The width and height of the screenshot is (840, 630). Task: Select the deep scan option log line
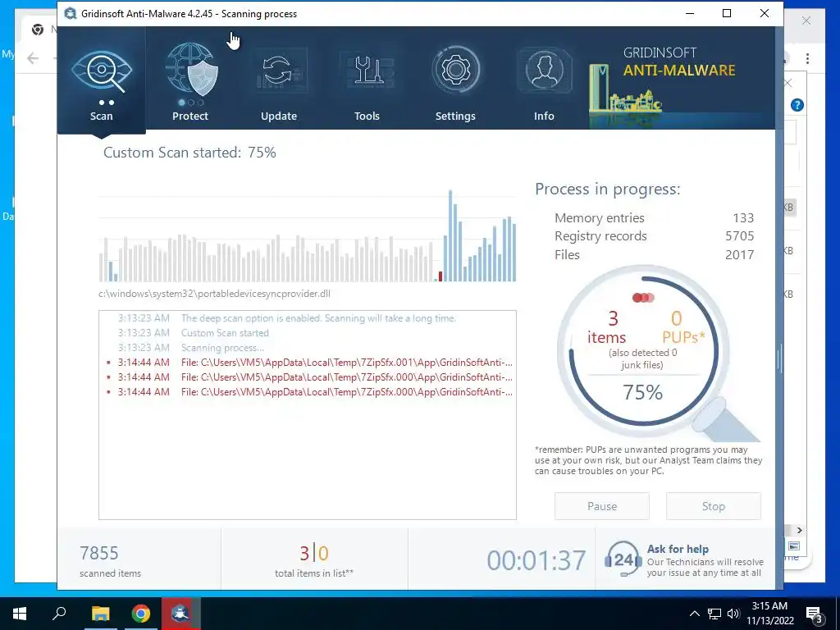pyautogui.click(x=318, y=318)
